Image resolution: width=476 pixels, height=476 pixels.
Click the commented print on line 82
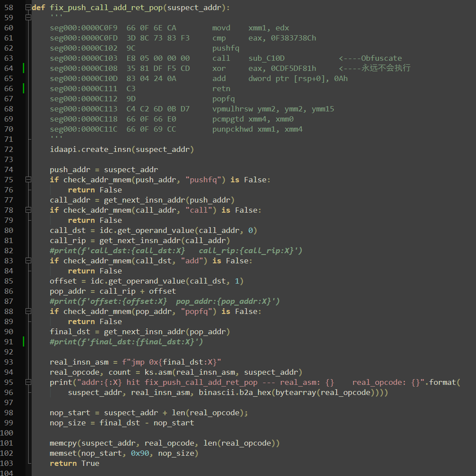176,251
